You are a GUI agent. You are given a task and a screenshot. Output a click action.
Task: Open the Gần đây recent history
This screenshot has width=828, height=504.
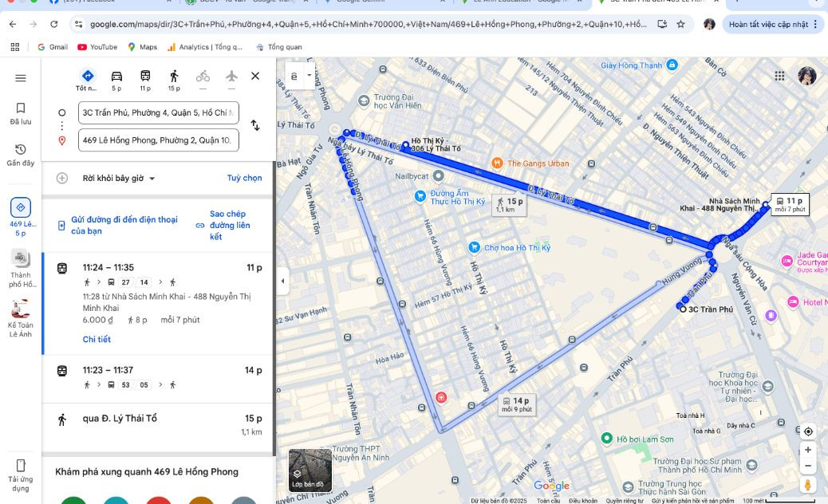pos(21,154)
